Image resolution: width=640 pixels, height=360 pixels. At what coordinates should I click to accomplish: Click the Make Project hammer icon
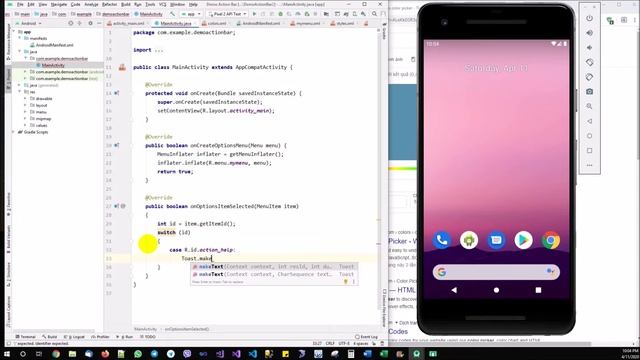coord(173,14)
